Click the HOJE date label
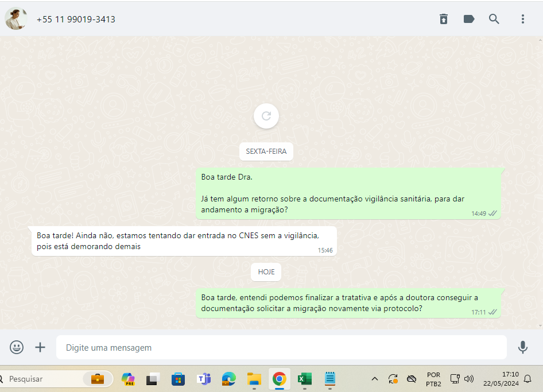543x392 pixels. (x=266, y=272)
